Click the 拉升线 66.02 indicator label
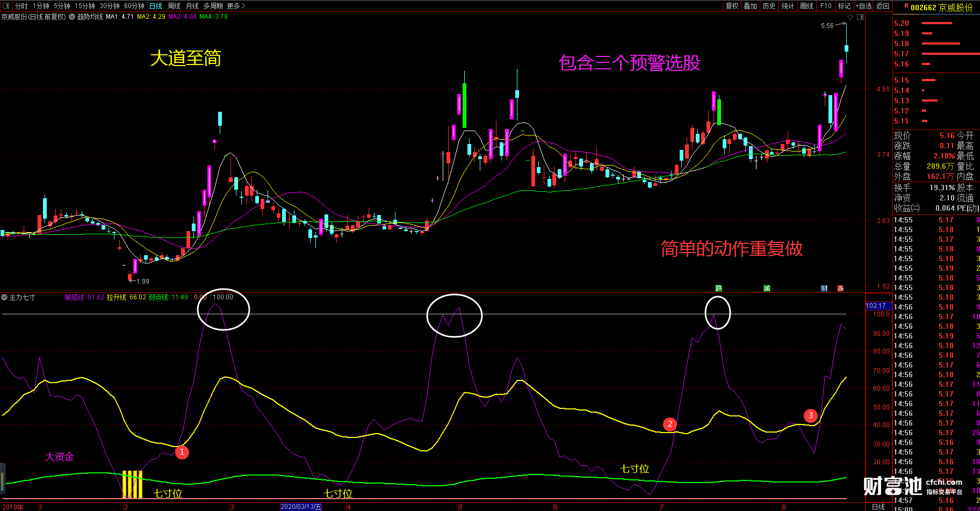The height and width of the screenshot is (511, 980). [126, 297]
